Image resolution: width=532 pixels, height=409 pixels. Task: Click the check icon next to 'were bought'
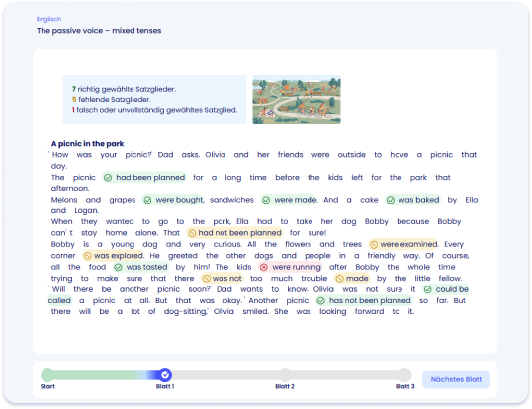147,200
